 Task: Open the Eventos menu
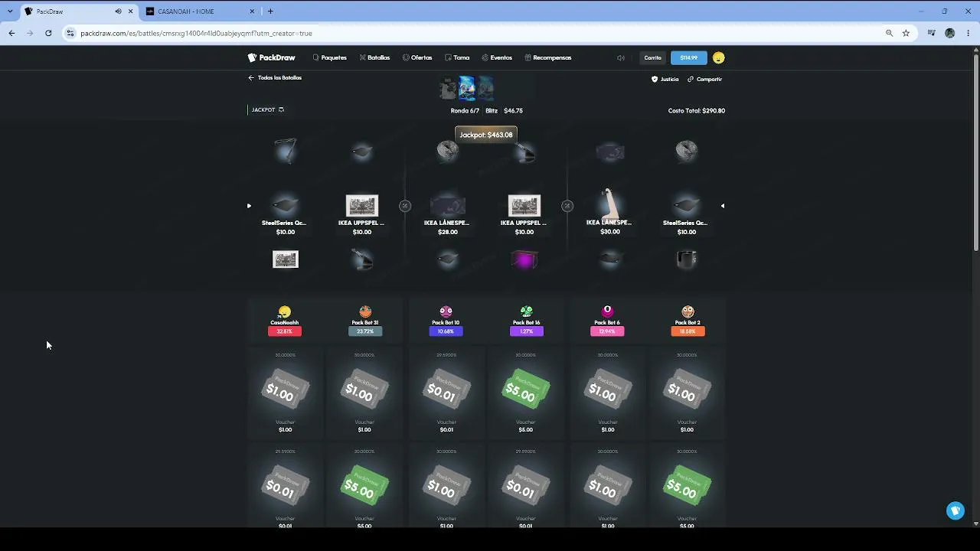pos(497,57)
